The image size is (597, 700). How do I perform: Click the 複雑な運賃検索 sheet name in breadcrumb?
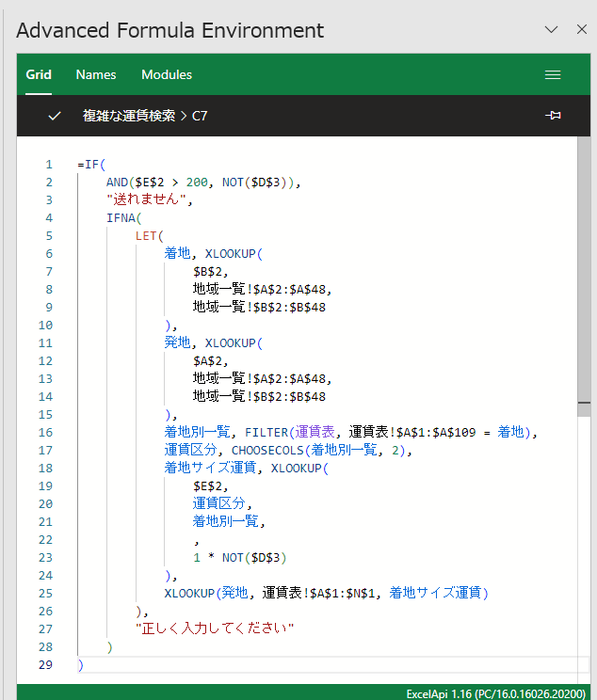point(129,116)
